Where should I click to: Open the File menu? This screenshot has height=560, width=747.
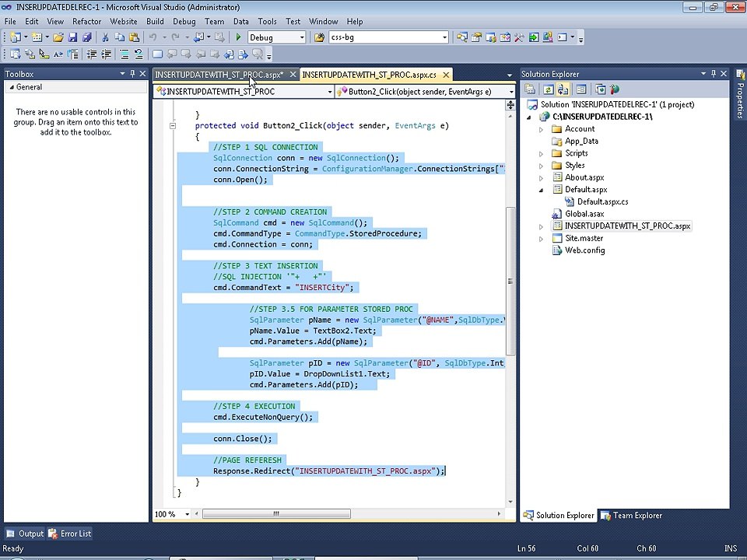point(10,22)
